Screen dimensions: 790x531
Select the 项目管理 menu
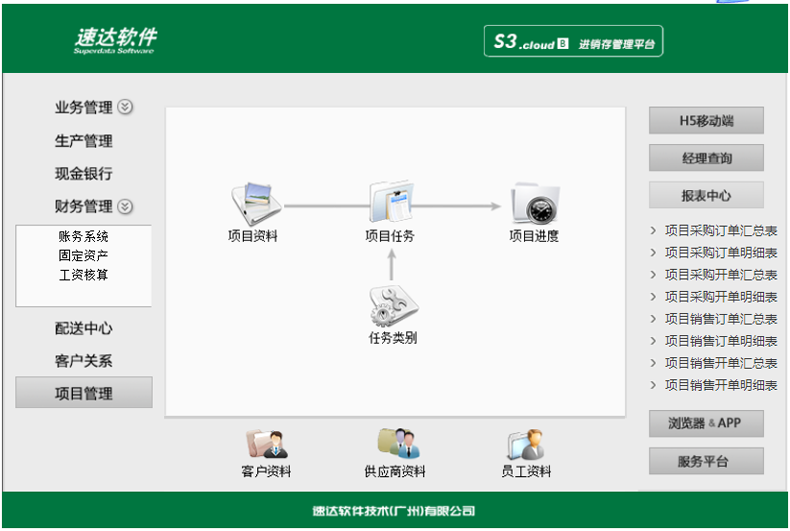84,392
